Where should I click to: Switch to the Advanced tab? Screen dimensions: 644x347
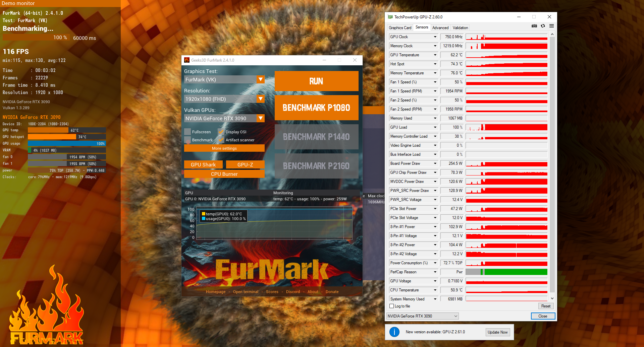[x=440, y=28]
